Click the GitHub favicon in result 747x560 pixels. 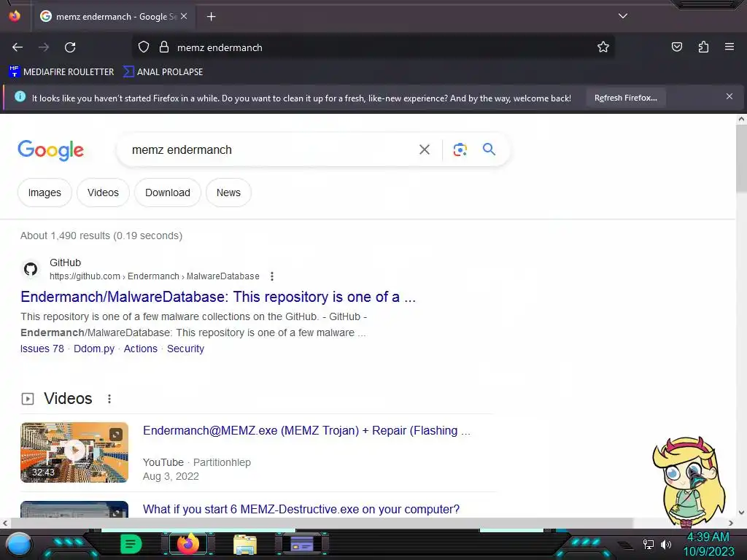pos(31,269)
